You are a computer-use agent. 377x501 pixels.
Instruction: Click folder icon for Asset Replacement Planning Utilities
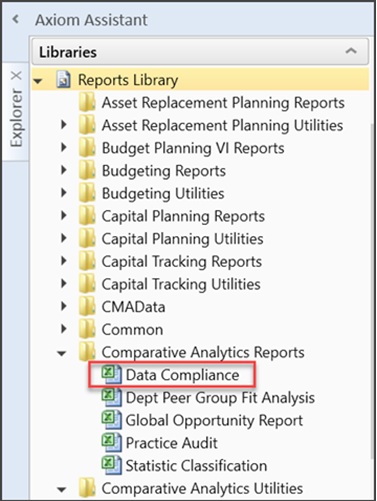(x=87, y=125)
